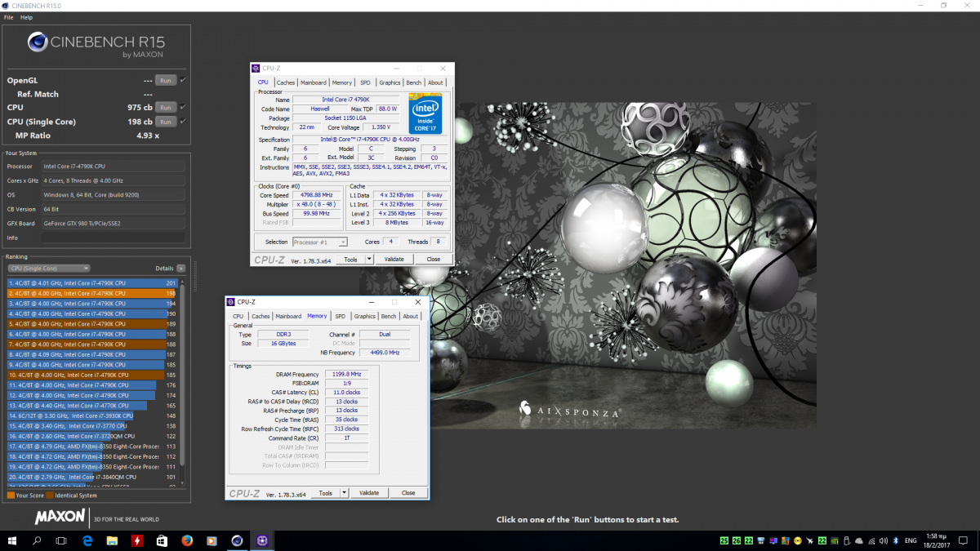Select rank 16 i7-3720QM ranking entry
980x551 pixels.
tap(92, 436)
